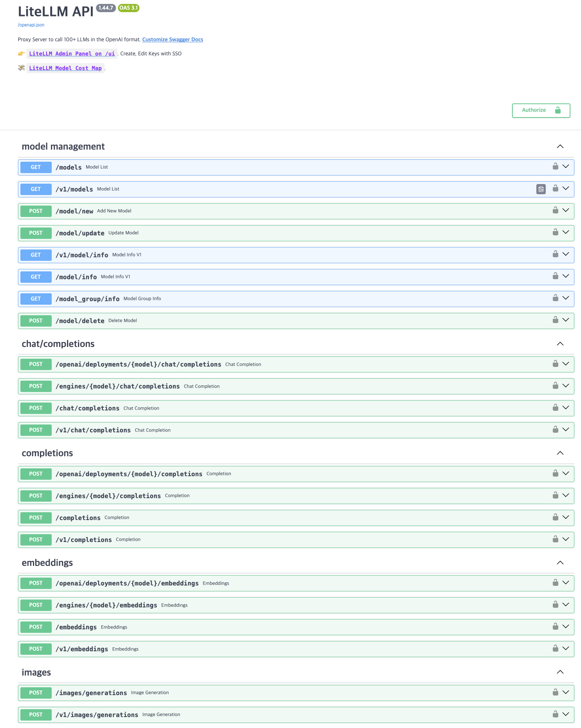This screenshot has height=728, width=581.
Task: Click the /v1/completions endpoint path
Action: [x=83, y=540]
